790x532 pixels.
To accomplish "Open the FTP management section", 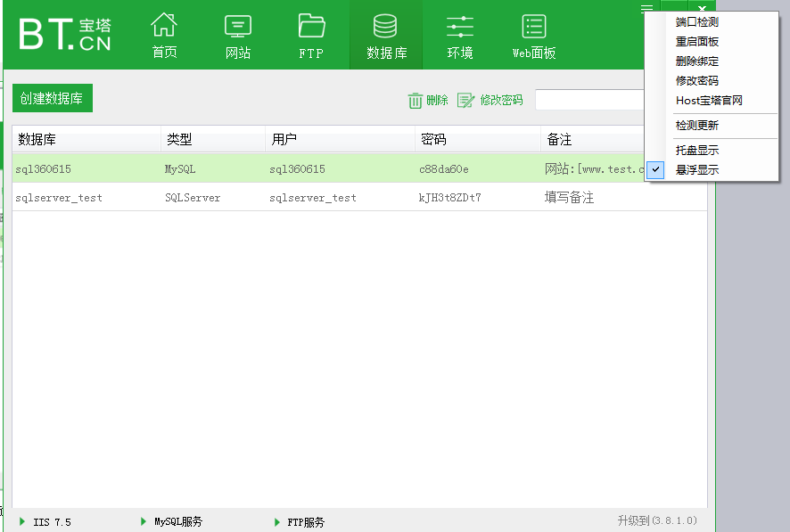I will pyautogui.click(x=310, y=35).
